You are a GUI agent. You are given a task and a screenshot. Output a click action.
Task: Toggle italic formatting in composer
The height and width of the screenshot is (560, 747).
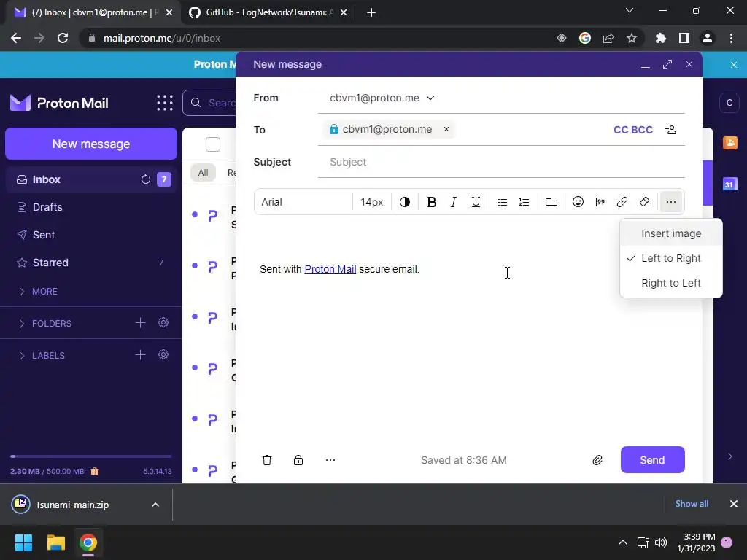tap(454, 202)
